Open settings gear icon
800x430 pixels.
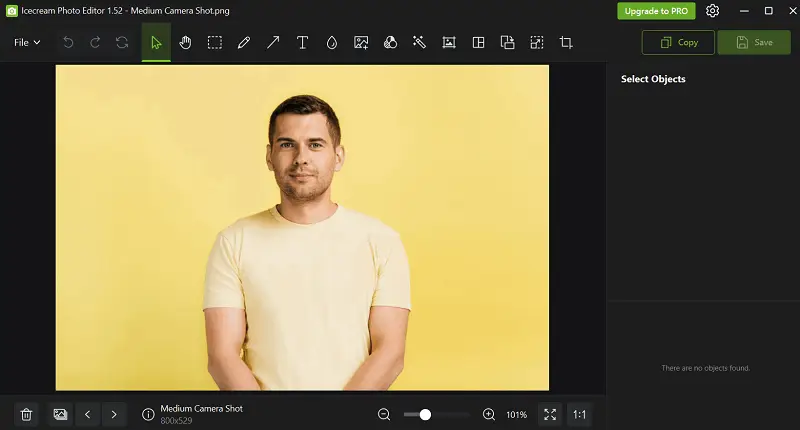712,11
